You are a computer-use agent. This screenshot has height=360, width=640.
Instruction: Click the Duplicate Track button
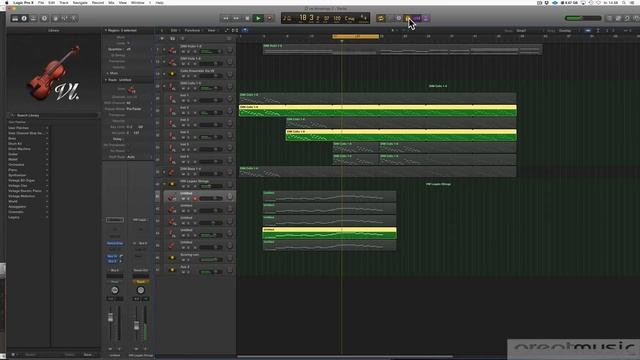click(172, 38)
